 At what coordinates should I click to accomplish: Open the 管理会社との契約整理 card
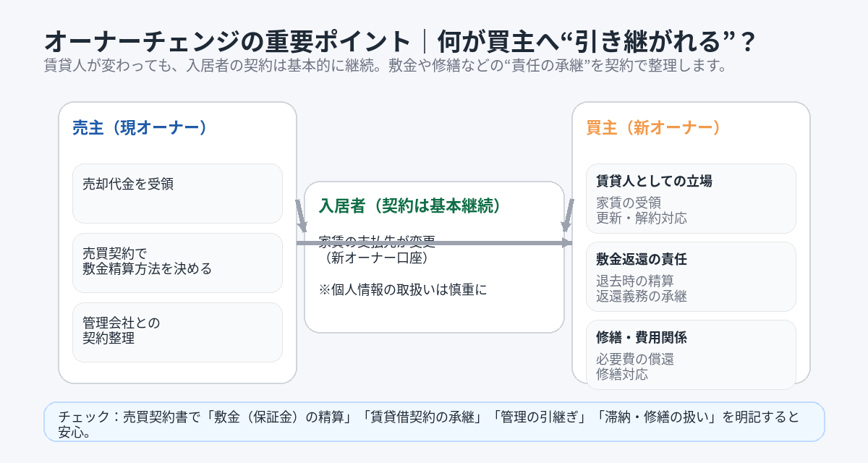pyautogui.click(x=177, y=331)
